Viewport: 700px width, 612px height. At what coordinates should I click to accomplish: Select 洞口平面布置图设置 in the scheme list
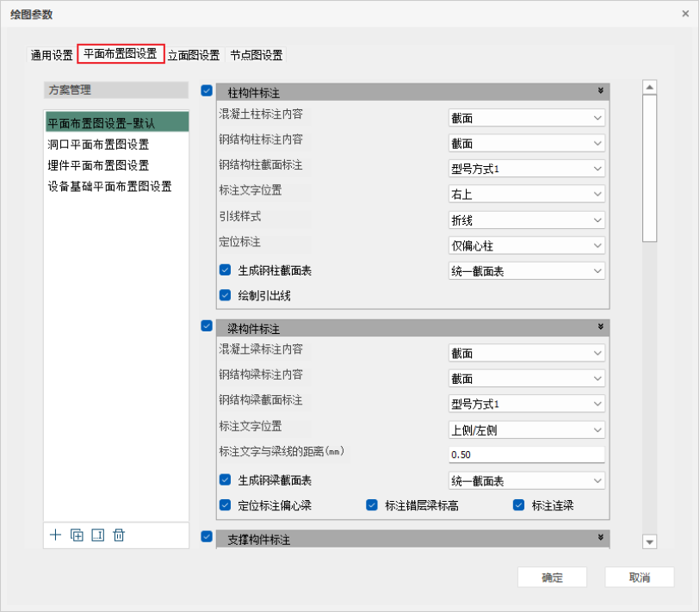coord(99,145)
